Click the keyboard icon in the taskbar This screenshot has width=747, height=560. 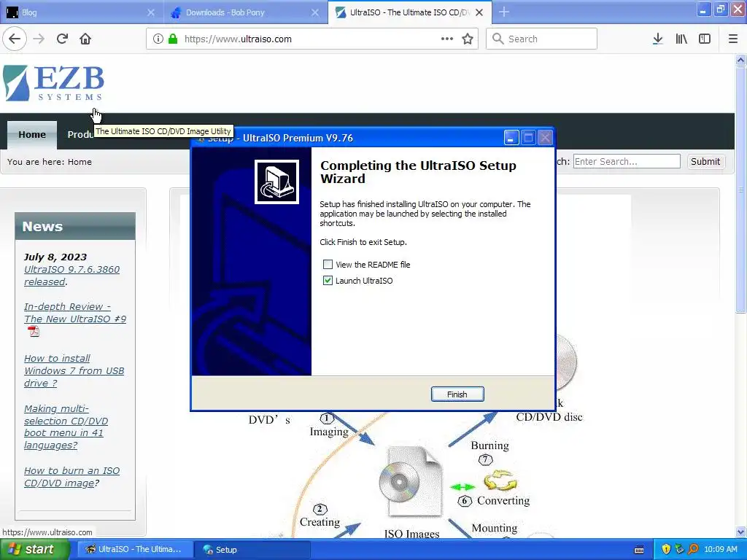639,550
